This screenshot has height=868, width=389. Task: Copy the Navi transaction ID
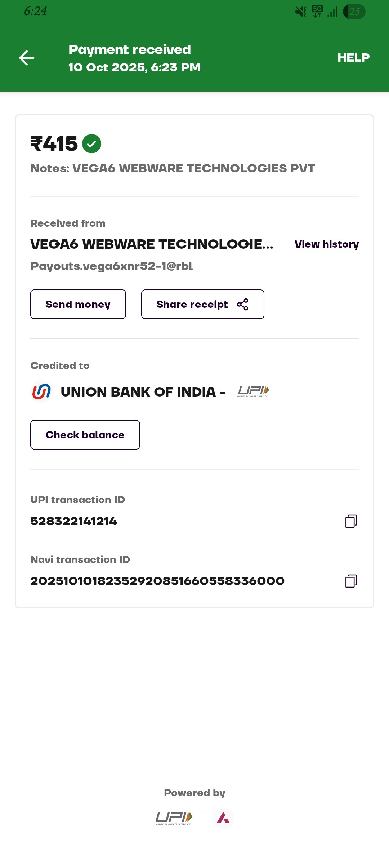pyautogui.click(x=351, y=581)
